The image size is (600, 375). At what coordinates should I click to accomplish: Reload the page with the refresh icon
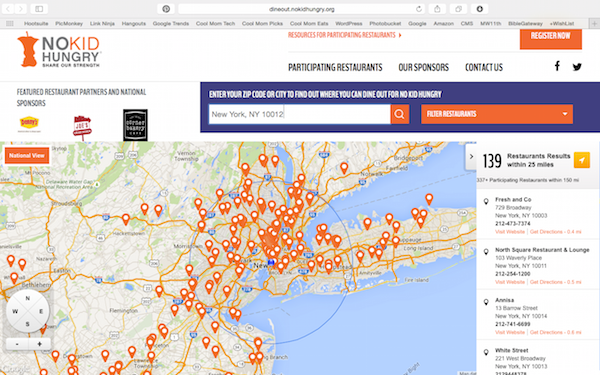[419, 9]
